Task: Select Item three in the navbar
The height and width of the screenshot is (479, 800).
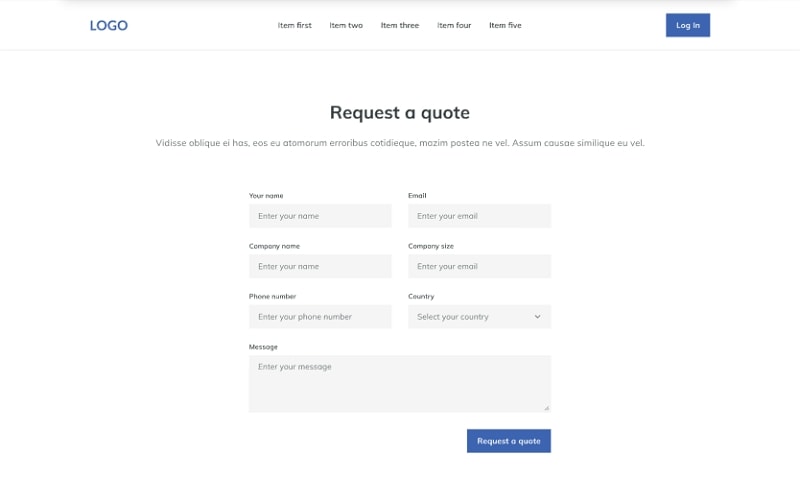Action: [x=400, y=26]
